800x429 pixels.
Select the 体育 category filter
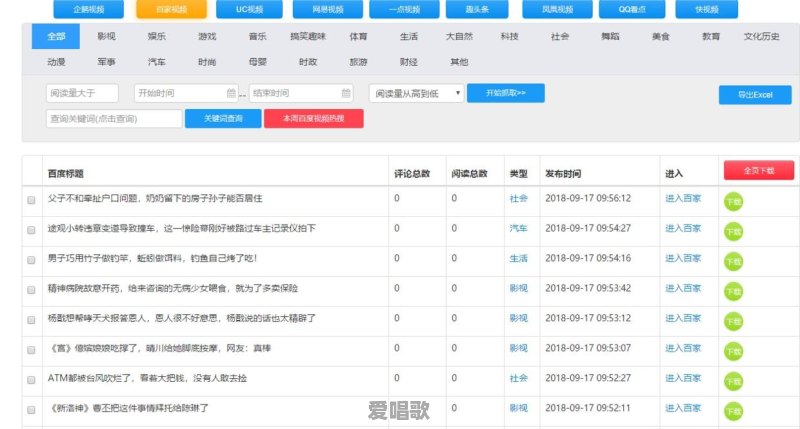click(x=358, y=36)
